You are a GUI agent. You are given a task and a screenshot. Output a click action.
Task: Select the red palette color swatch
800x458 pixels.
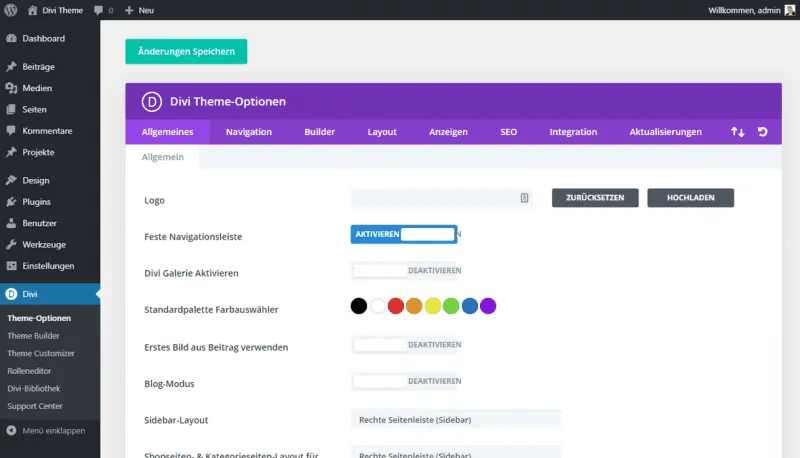[396, 306]
